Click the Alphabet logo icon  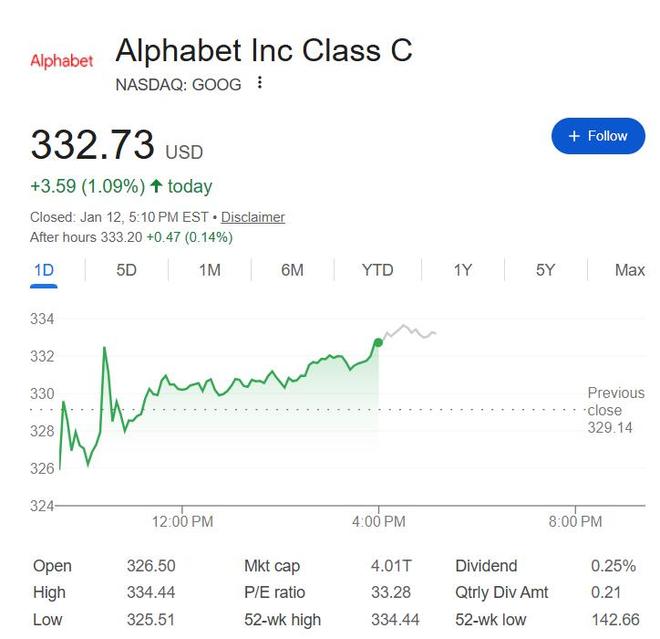click(61, 61)
